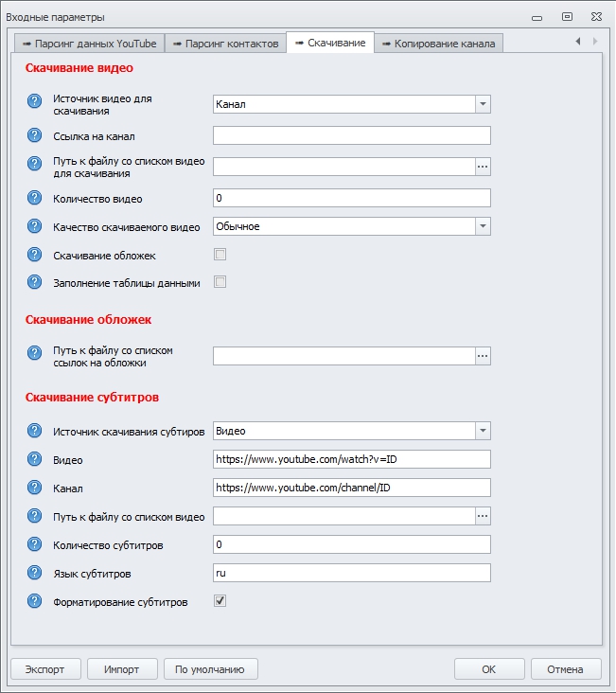Click the 'Экспорт' button
Image resolution: width=616 pixels, height=693 pixels.
pyautogui.click(x=45, y=669)
